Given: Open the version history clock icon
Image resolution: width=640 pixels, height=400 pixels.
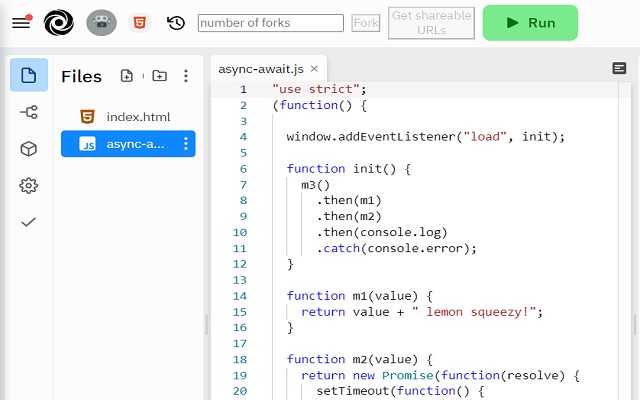Looking at the screenshot, I should [x=176, y=22].
